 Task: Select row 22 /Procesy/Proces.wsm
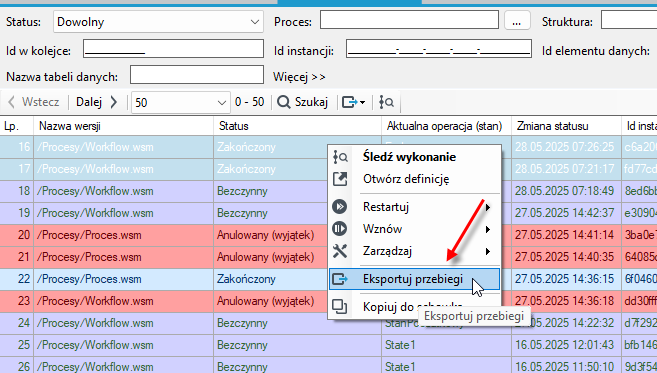tap(89, 279)
